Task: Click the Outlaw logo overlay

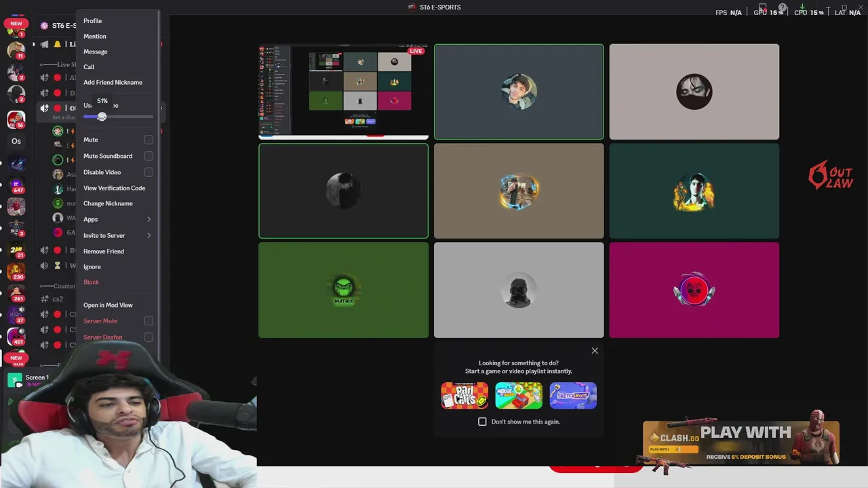Action: (x=831, y=176)
